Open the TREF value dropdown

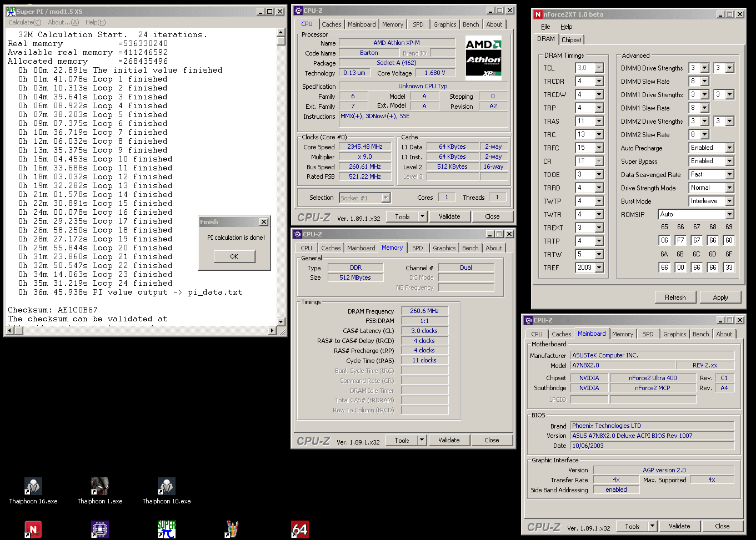(599, 268)
